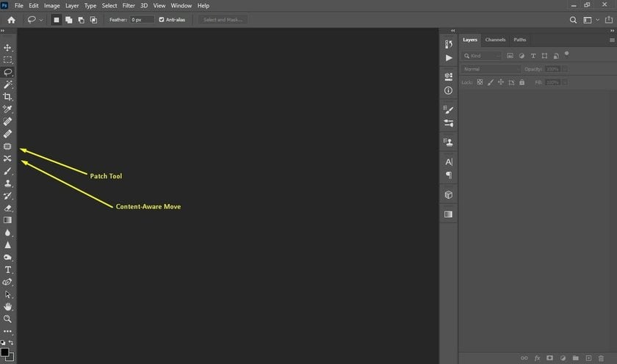Open the Lasso tool preset picker
617x364 pixels.
tap(35, 20)
